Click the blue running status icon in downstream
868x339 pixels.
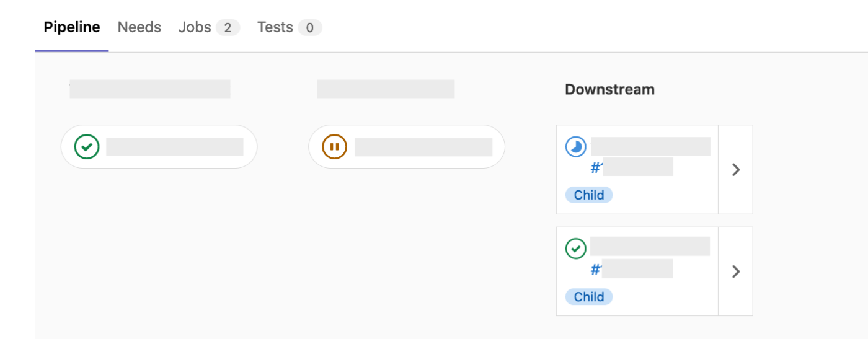[576, 147]
